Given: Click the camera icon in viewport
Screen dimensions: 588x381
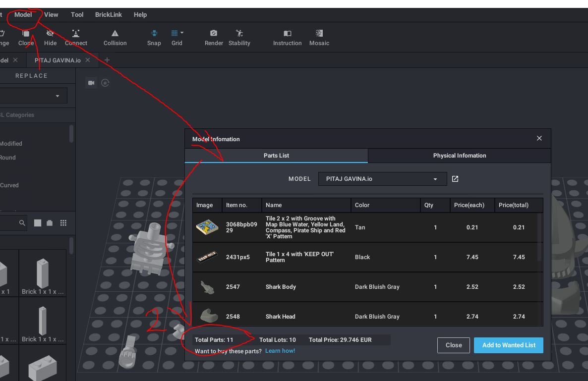Looking at the screenshot, I should pyautogui.click(x=91, y=83).
